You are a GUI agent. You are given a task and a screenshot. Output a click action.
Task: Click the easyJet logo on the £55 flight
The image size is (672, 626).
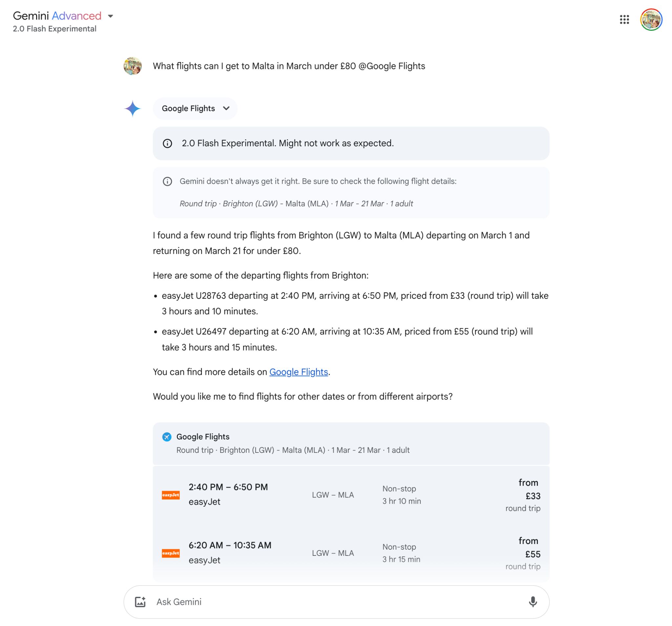(171, 553)
